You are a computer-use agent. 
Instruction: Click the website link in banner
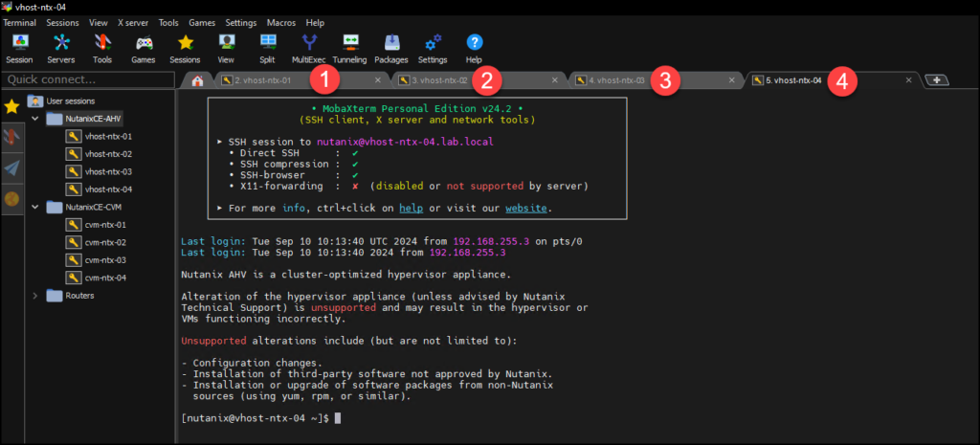(x=527, y=208)
